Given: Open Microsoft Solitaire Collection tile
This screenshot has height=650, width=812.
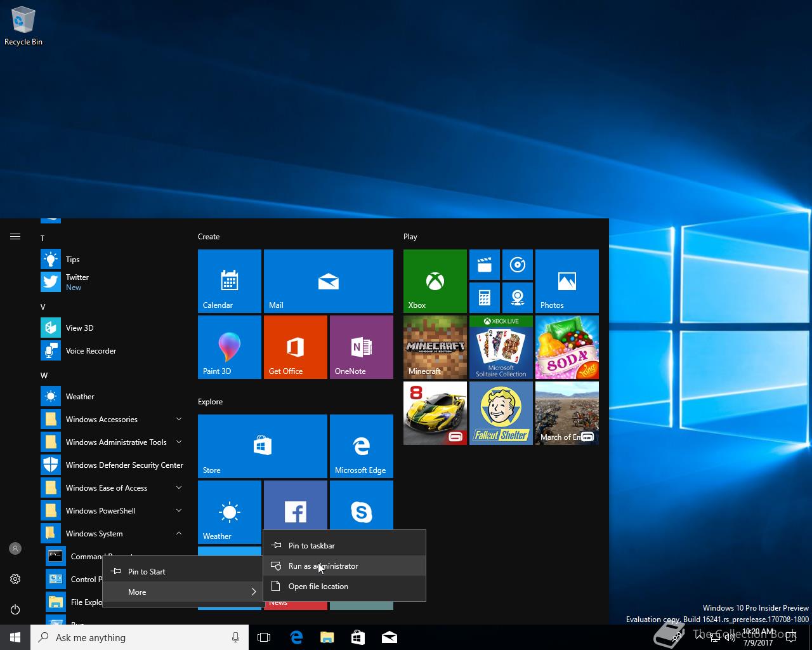Looking at the screenshot, I should coord(501,347).
